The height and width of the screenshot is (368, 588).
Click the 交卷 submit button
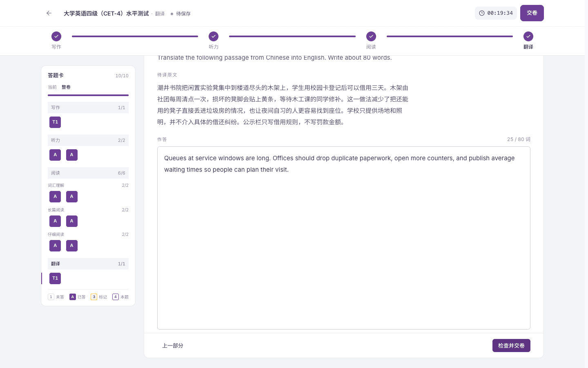tap(532, 13)
